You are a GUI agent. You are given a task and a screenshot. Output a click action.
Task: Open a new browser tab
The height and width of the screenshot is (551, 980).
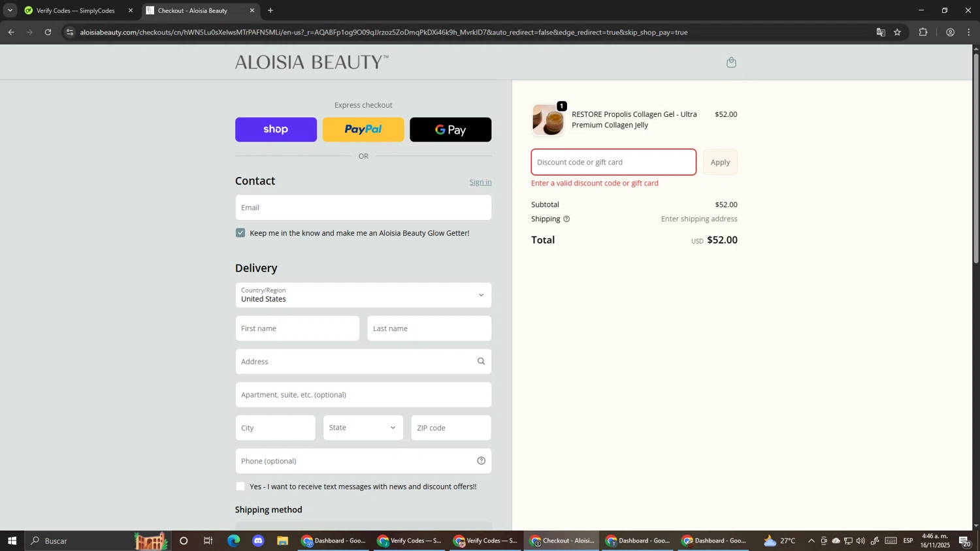coord(270,10)
